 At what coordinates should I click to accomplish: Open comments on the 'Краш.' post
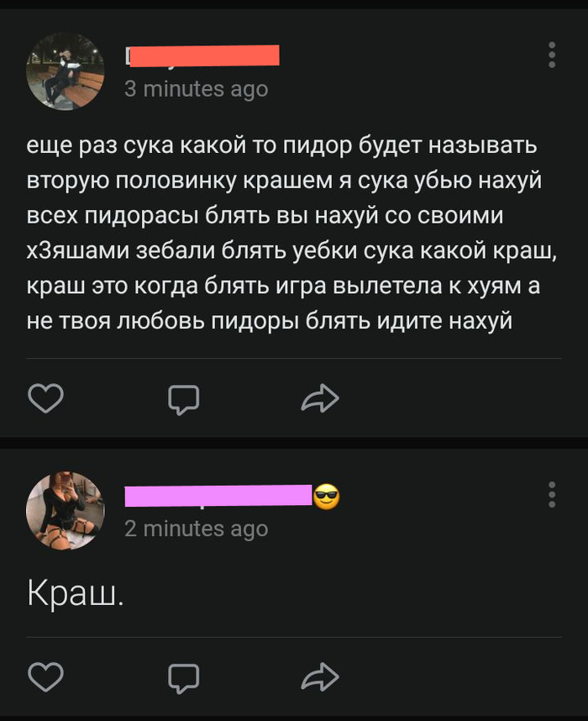(183, 675)
